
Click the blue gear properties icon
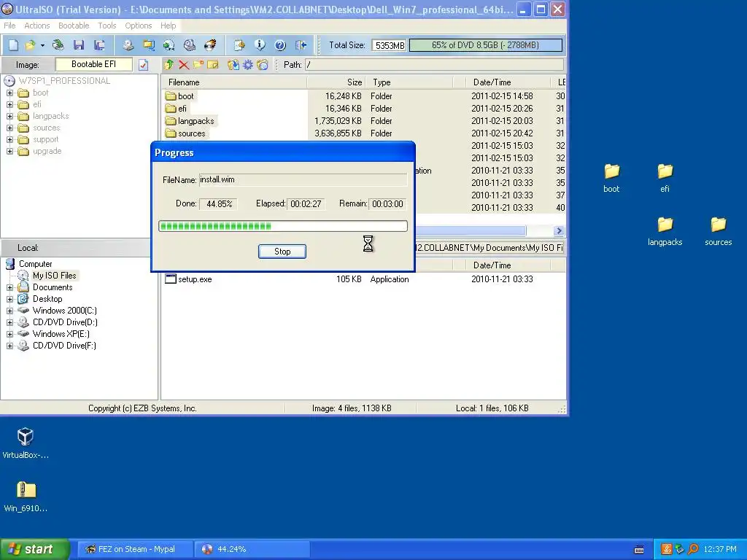pyautogui.click(x=248, y=65)
